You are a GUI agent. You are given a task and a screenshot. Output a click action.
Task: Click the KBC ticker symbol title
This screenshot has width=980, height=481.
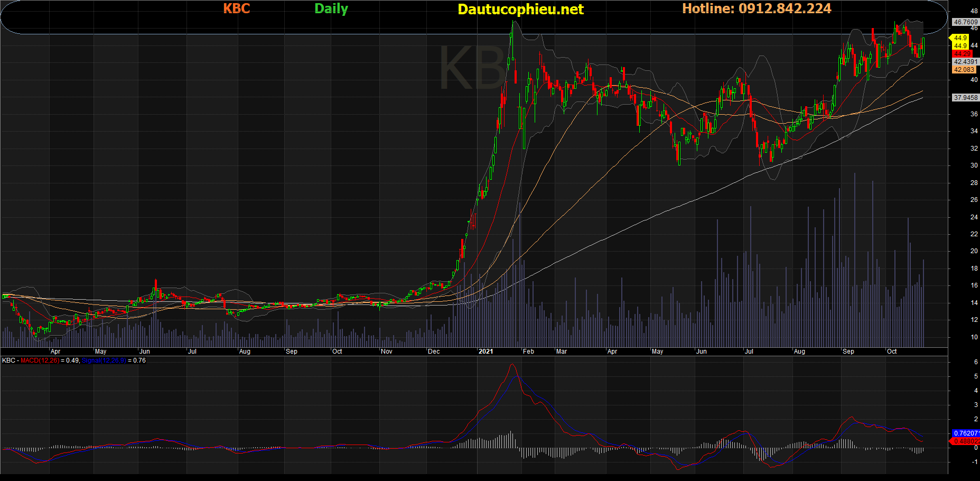click(x=236, y=8)
